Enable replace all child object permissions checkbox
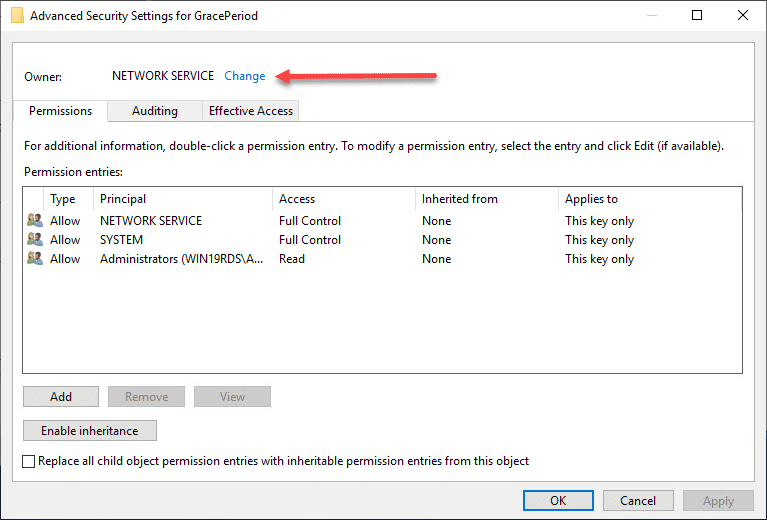 [29, 462]
